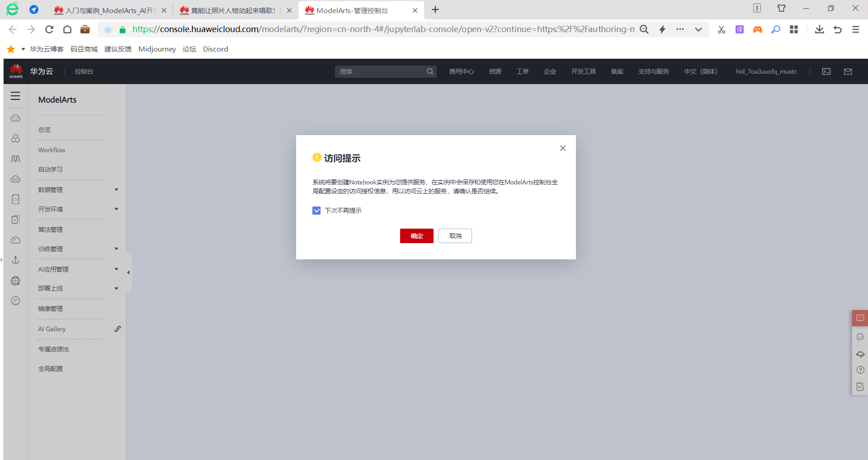868x460 pixels.
Task: Expand the 数据管理 menu arrow
Action: [x=117, y=190]
